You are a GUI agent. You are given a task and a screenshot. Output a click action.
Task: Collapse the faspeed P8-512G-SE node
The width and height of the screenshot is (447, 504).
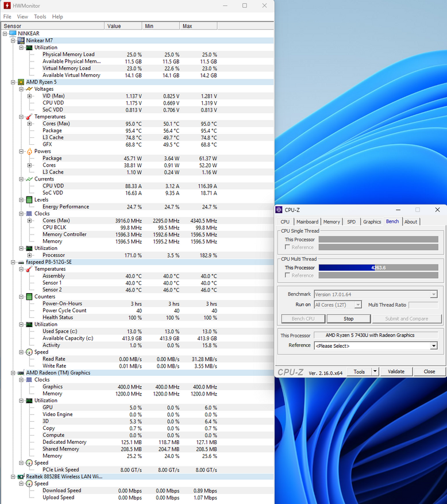click(x=13, y=262)
